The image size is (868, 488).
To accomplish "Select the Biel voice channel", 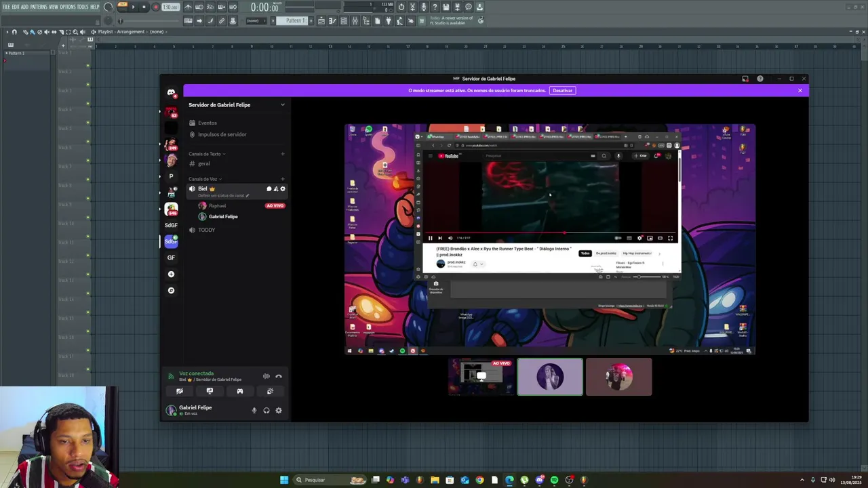I will [237, 192].
